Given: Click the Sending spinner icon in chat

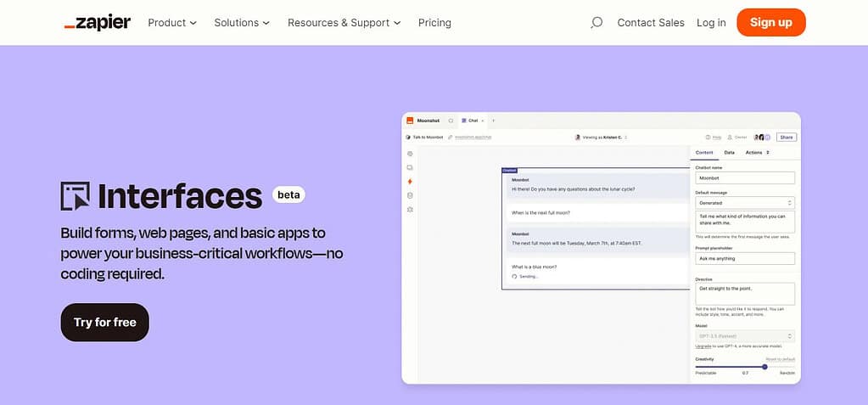Looking at the screenshot, I should point(514,276).
